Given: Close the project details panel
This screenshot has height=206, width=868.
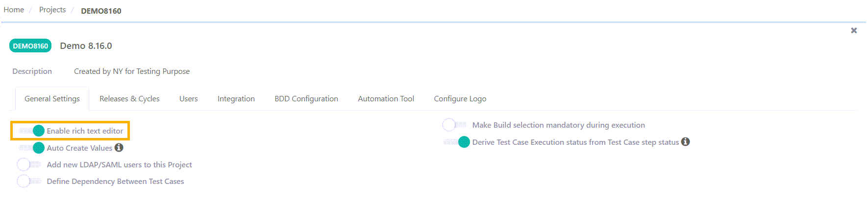Looking at the screenshot, I should [854, 30].
